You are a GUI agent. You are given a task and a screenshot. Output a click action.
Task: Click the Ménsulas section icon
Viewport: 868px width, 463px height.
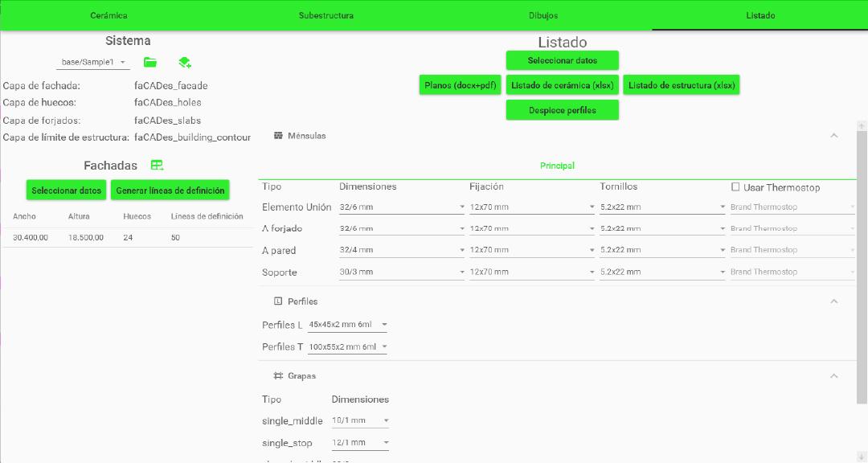point(278,136)
